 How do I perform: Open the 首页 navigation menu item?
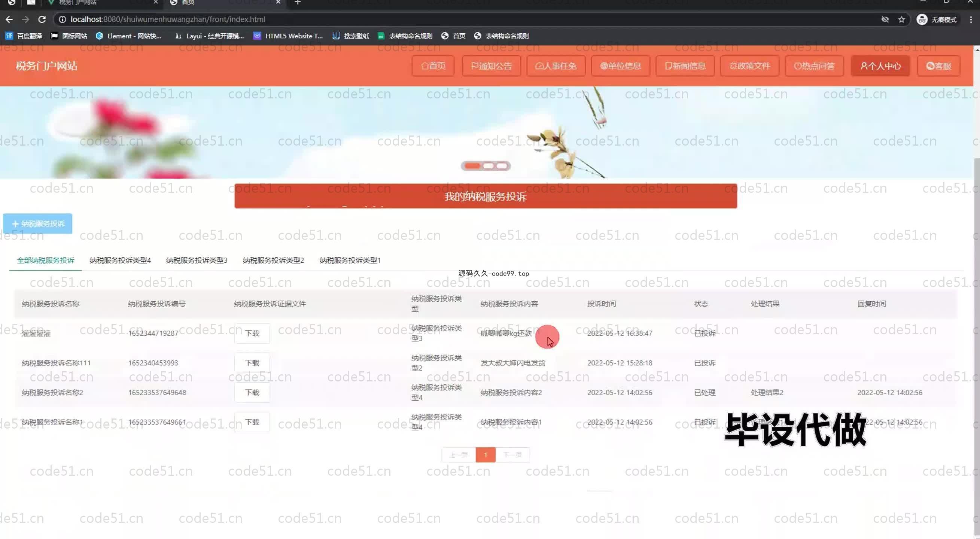click(433, 66)
